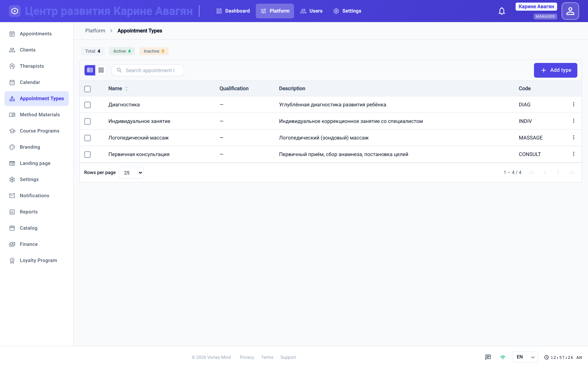588x368 pixels.
Task: Click the INDIV code cell
Action: (525, 121)
